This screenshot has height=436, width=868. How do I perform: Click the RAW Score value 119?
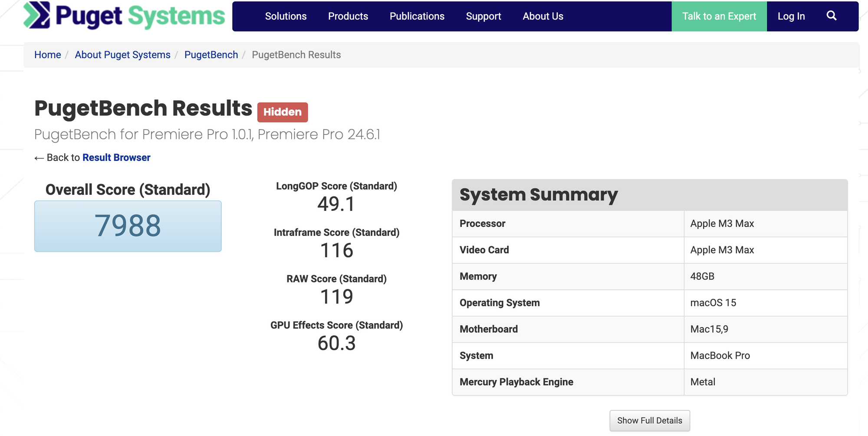(336, 297)
